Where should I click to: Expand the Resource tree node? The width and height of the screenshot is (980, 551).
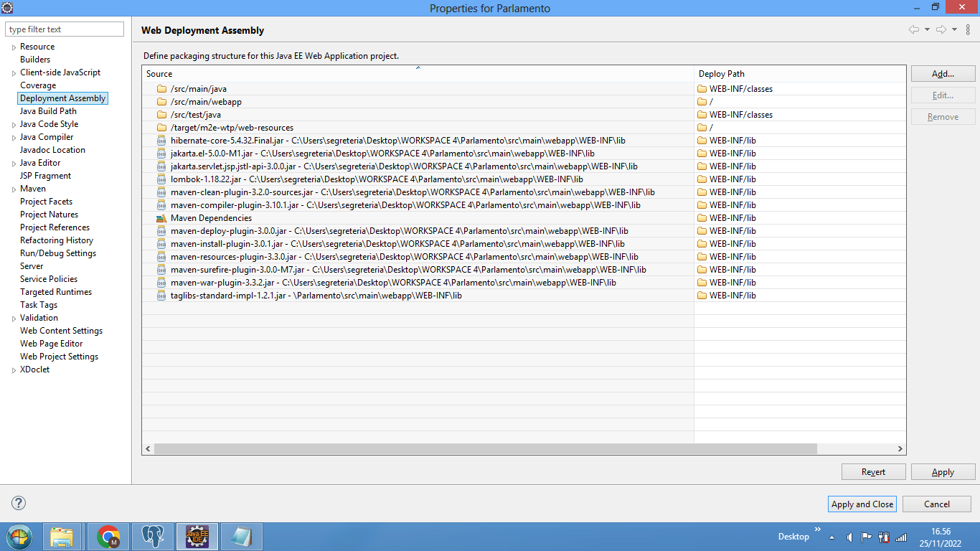click(14, 47)
